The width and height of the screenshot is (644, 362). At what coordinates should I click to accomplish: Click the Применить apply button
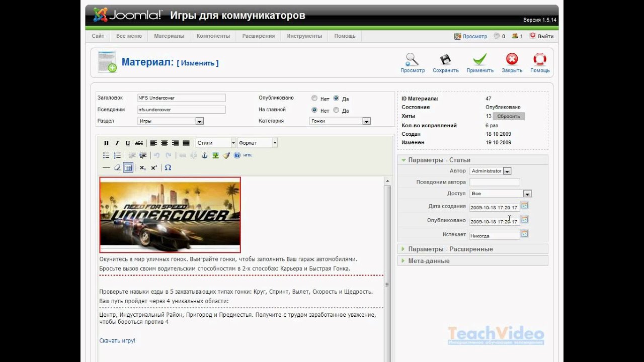[x=480, y=63]
